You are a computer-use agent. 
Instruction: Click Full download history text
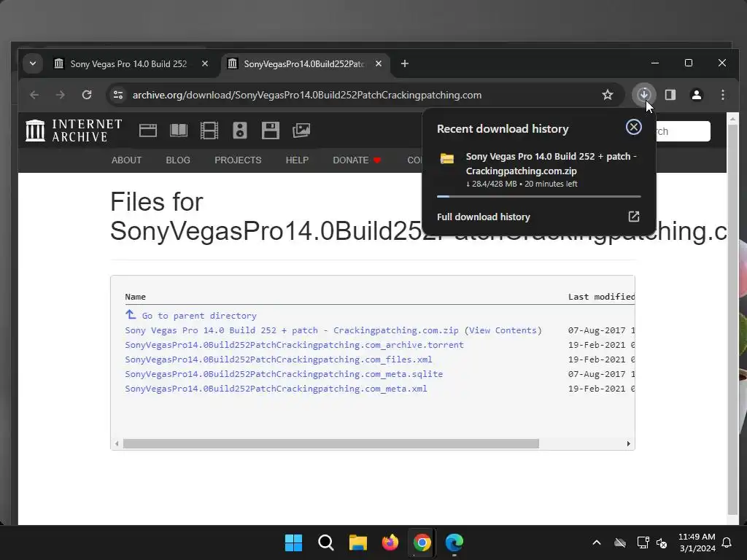coord(483,217)
